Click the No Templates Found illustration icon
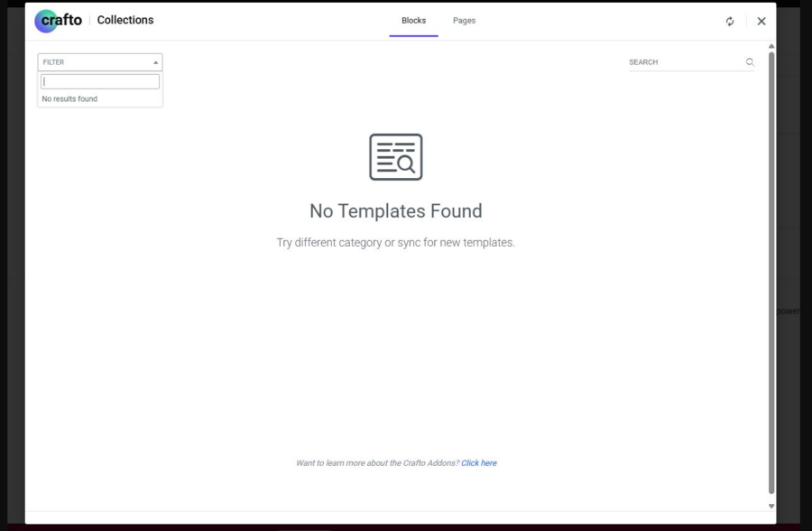The image size is (812, 531). [x=395, y=156]
